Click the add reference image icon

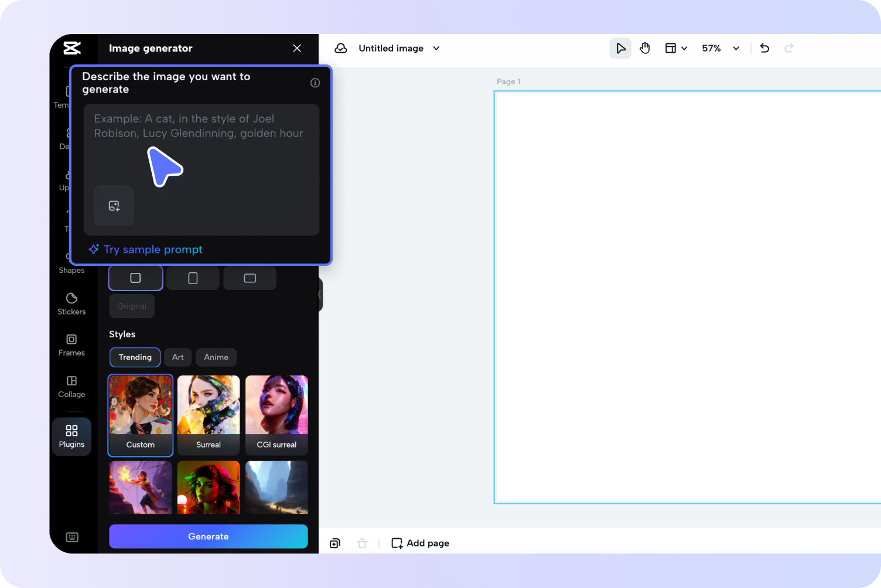[x=114, y=206]
